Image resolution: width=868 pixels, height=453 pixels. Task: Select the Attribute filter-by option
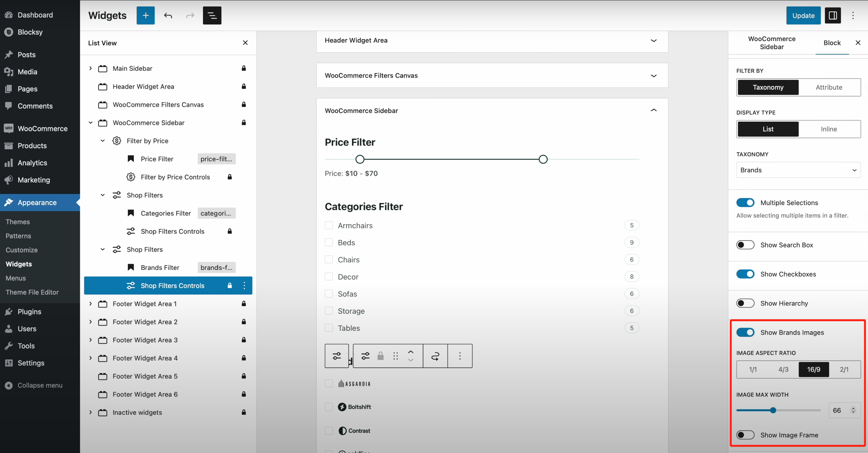[829, 87]
